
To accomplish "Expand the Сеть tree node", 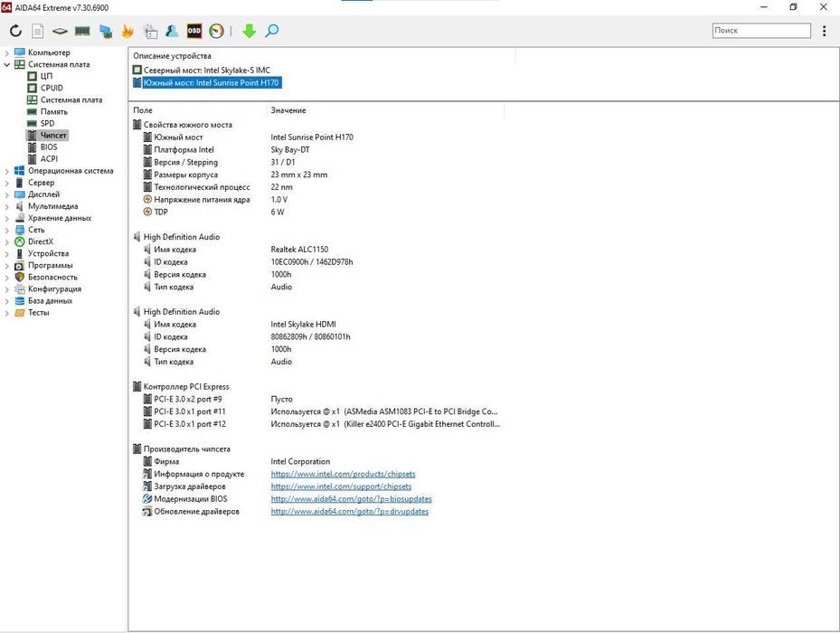I will point(7,230).
